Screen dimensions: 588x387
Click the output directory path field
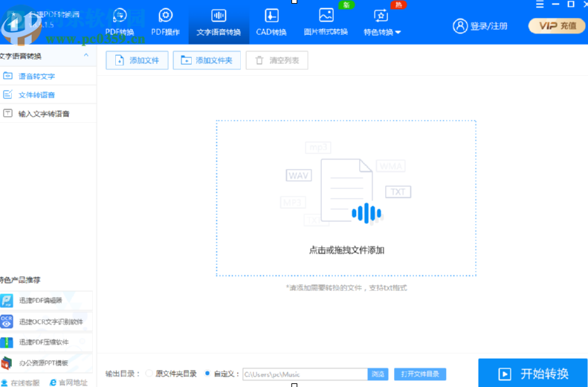point(303,374)
